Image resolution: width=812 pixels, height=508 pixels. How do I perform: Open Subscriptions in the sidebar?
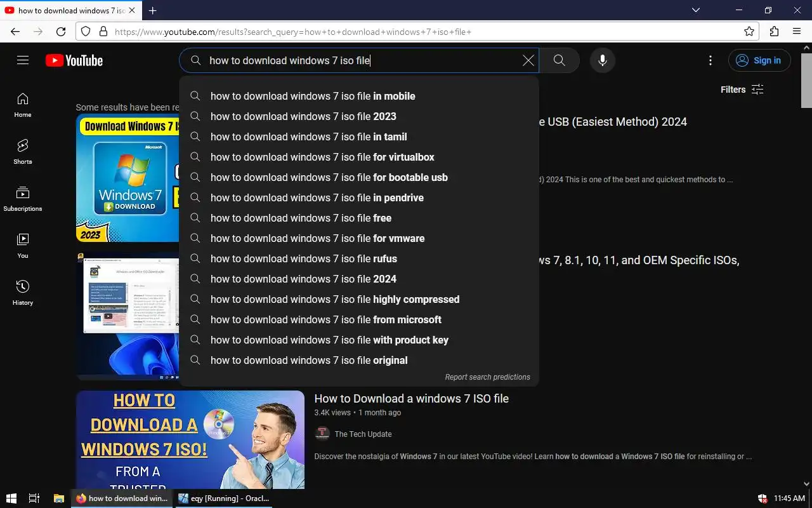tap(23, 199)
